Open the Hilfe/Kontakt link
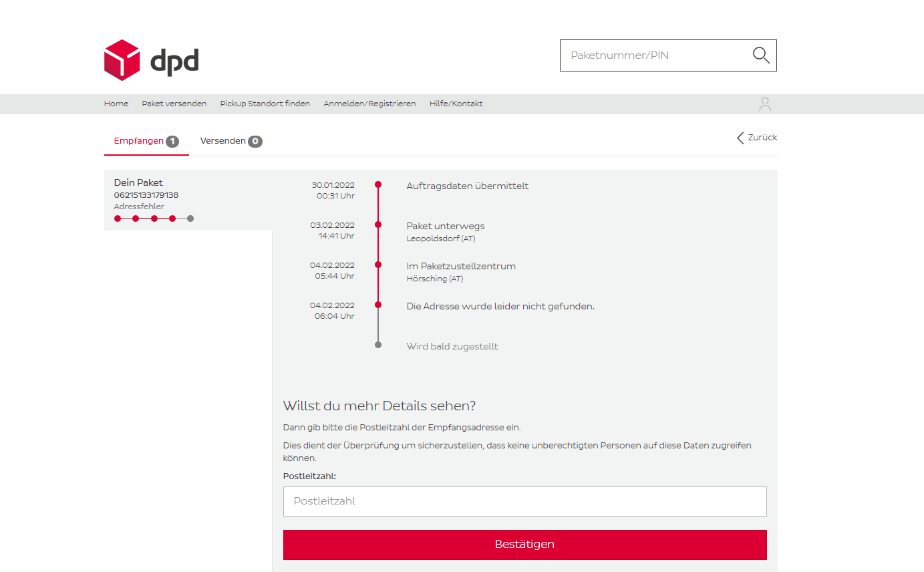The height and width of the screenshot is (572, 924). 456,104
